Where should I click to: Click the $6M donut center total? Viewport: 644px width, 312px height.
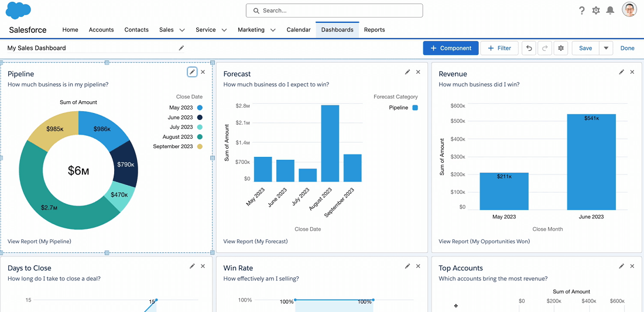click(78, 171)
